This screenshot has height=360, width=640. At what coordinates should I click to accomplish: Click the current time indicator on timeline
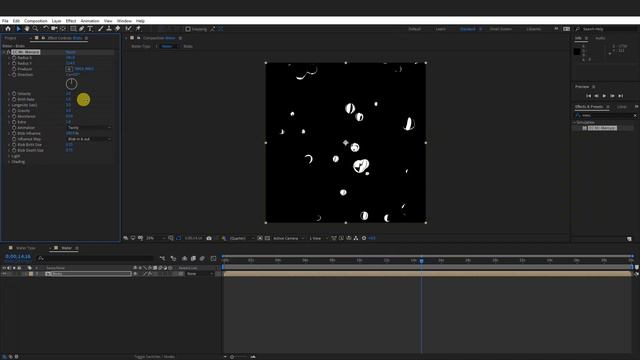point(422,260)
